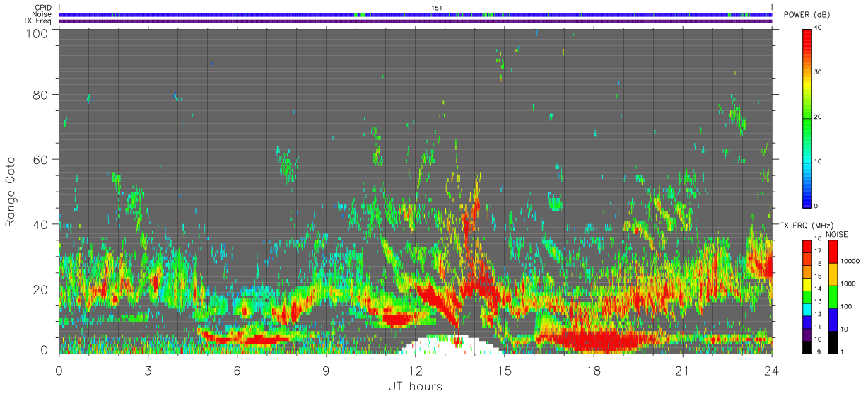Screen dimensions: 868x401
Task: Click the 9 tick on UT hours axis
Action: [x=327, y=370]
